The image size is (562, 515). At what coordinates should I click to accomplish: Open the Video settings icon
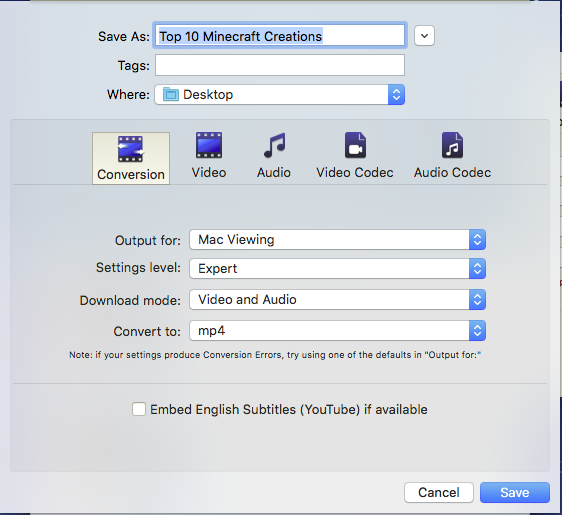(x=209, y=145)
